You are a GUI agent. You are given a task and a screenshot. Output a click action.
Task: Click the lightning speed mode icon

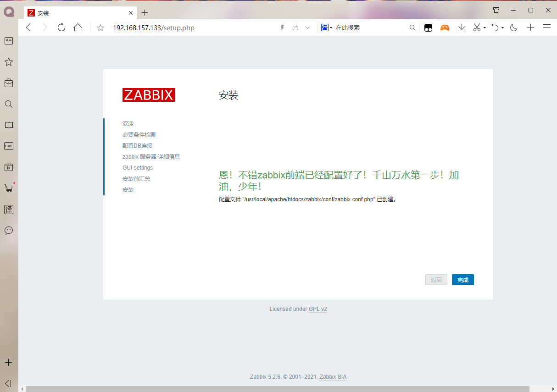pos(283,28)
